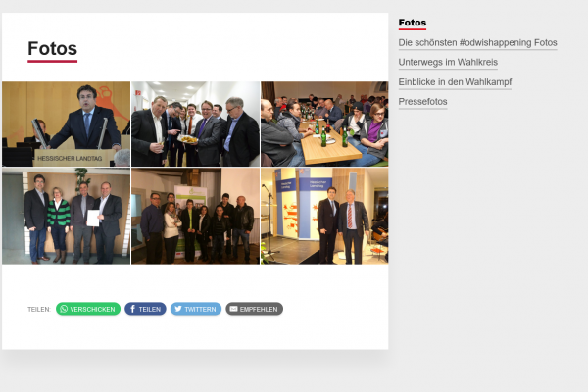This screenshot has width=588, height=392.
Task: Tweet the page using Twittern
Action: pos(196,309)
